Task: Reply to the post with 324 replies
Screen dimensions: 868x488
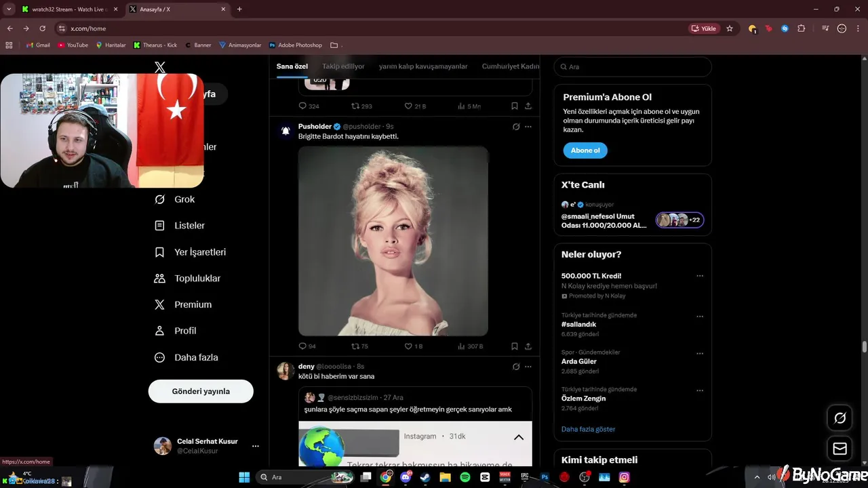Action: pyautogui.click(x=309, y=106)
